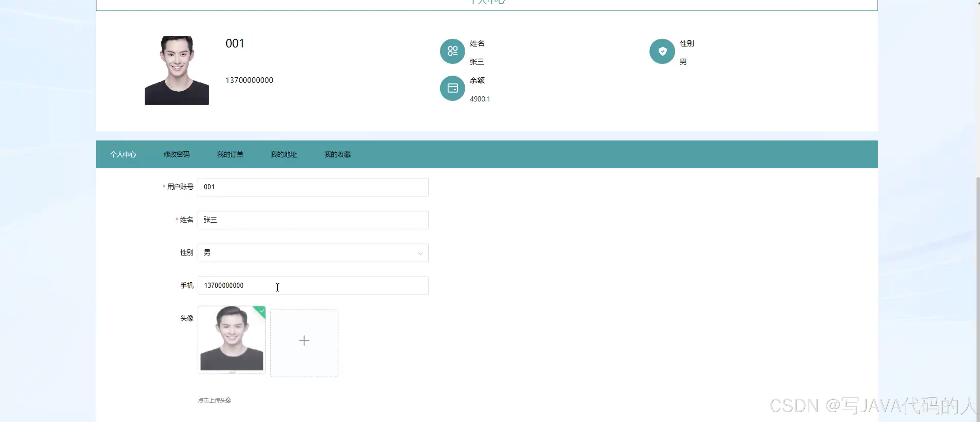Click the balance value 4900.1
Viewport: 980px width, 422px height.
coord(480,99)
